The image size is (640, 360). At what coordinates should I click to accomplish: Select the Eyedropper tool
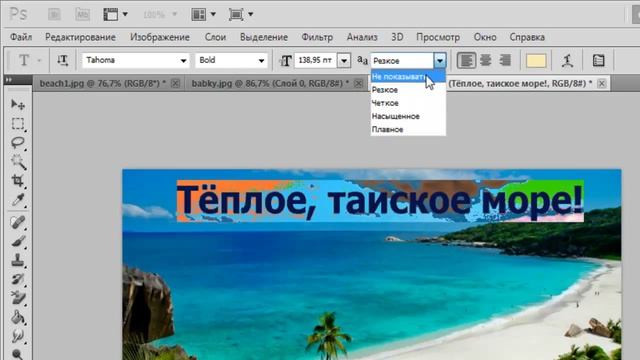pos(18,200)
